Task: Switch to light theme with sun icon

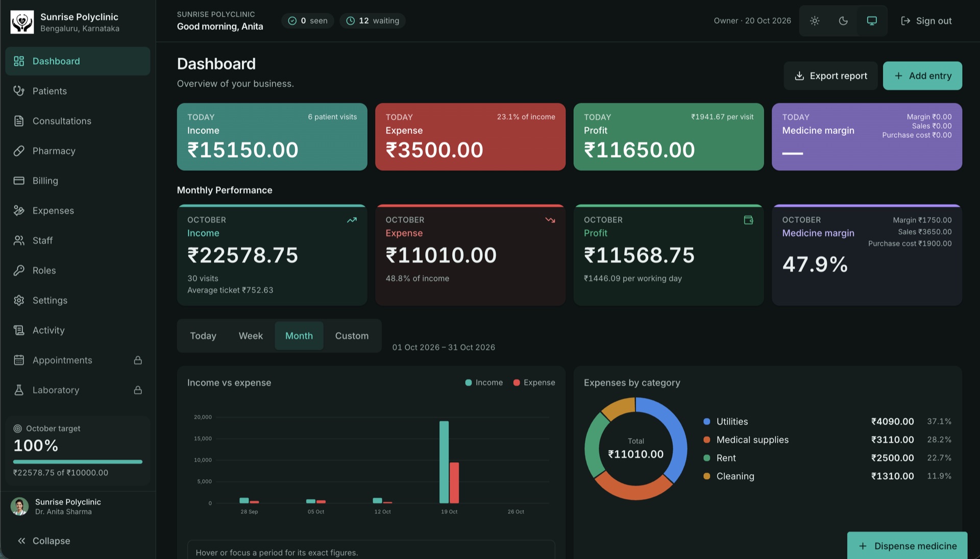Action: [x=815, y=21]
